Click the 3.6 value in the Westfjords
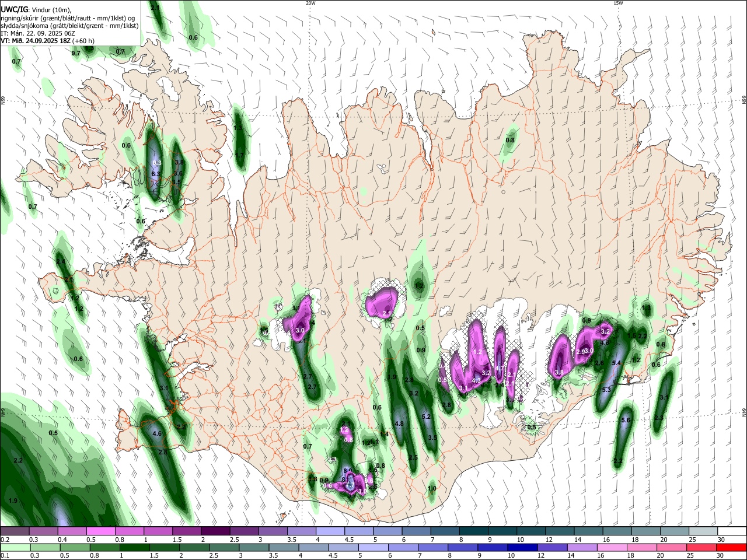Viewport: 747px width, 560px height. (x=179, y=173)
